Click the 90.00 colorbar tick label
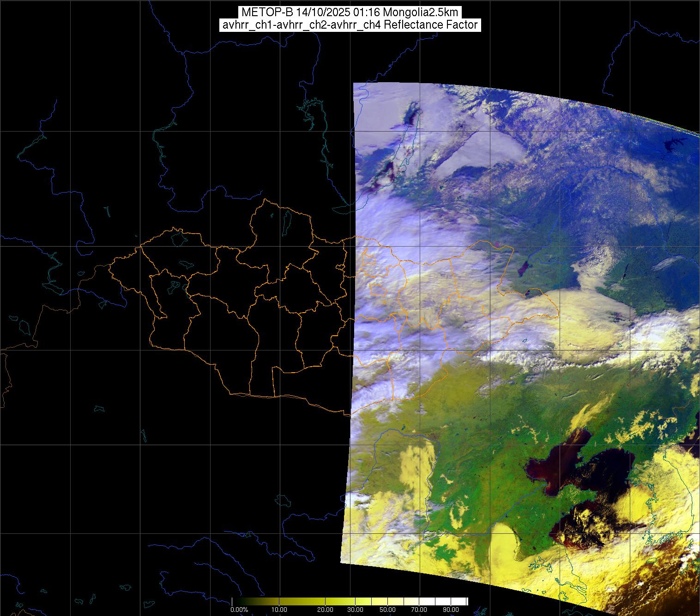 pos(450,610)
